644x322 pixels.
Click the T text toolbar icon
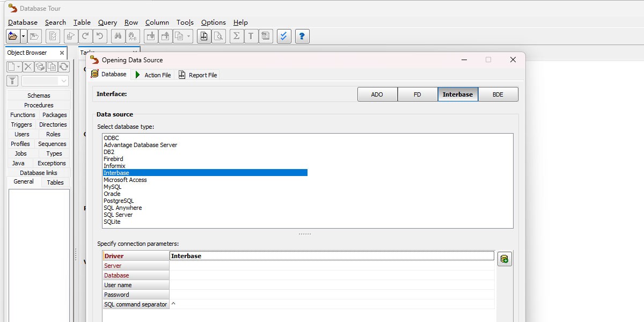click(251, 36)
